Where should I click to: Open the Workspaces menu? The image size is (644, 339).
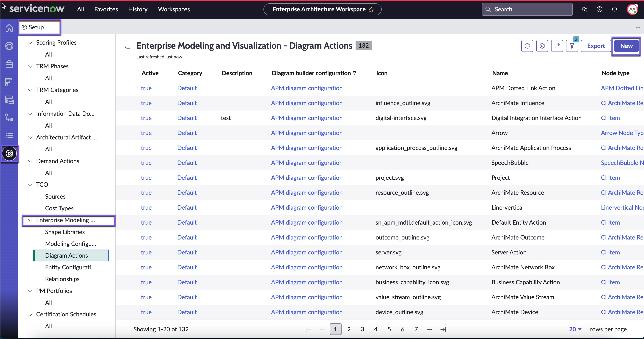point(174,9)
